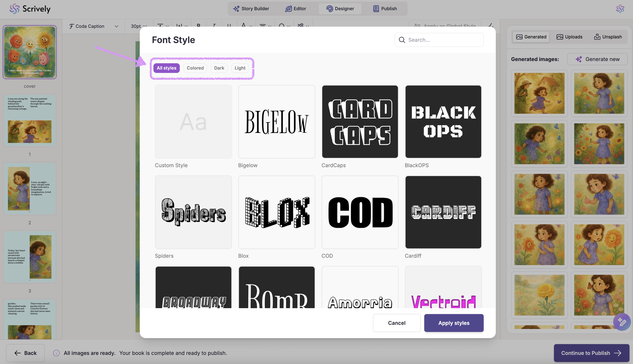633x364 pixels.
Task: Open the Unsplash images tab
Action: [608, 37]
